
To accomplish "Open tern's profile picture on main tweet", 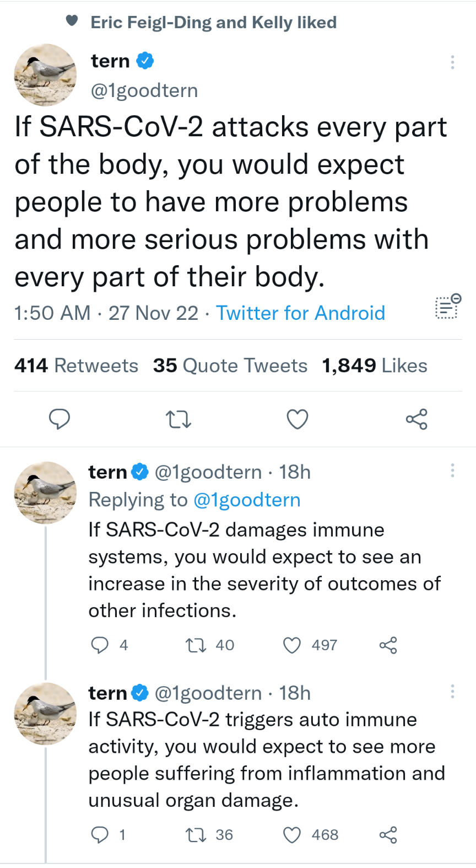I will (45, 75).
